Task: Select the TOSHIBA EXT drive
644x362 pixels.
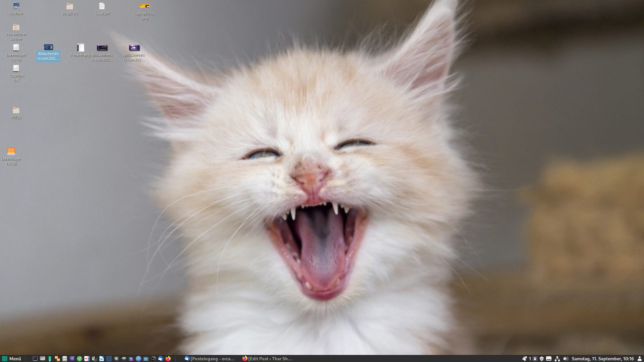Action: pyautogui.click(x=16, y=74)
